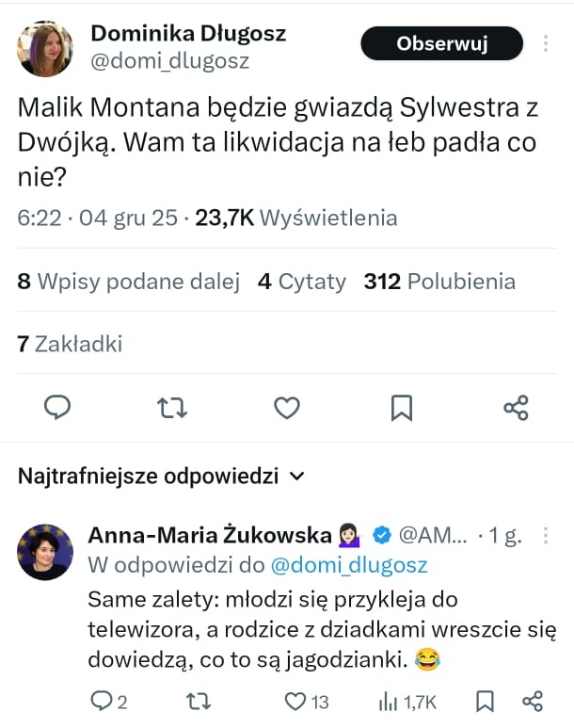This screenshot has height=728, width=574.
Task: Follow Dominika Długosz with Obserwuj button
Action: coord(441,43)
